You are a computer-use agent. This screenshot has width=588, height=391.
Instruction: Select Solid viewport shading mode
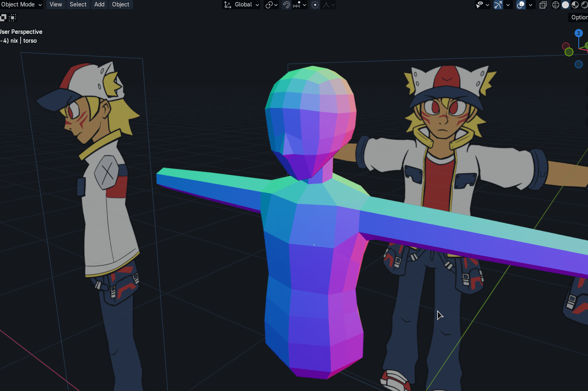tap(565, 5)
